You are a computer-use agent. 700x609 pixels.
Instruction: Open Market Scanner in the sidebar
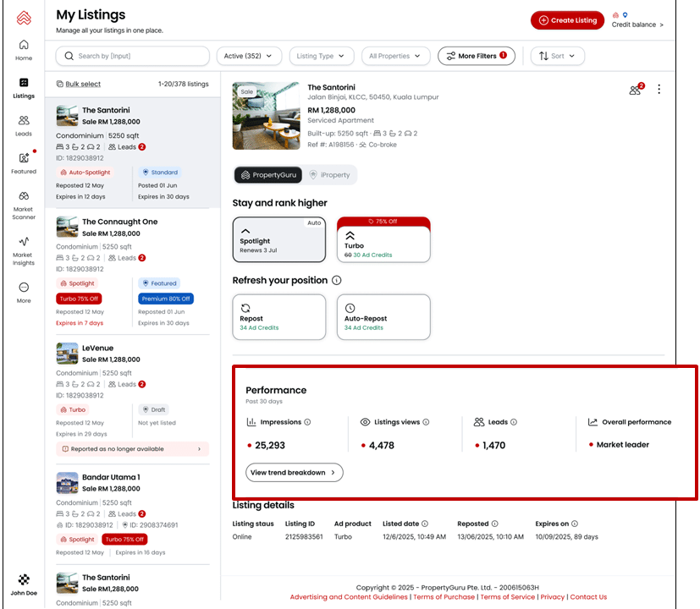point(24,206)
